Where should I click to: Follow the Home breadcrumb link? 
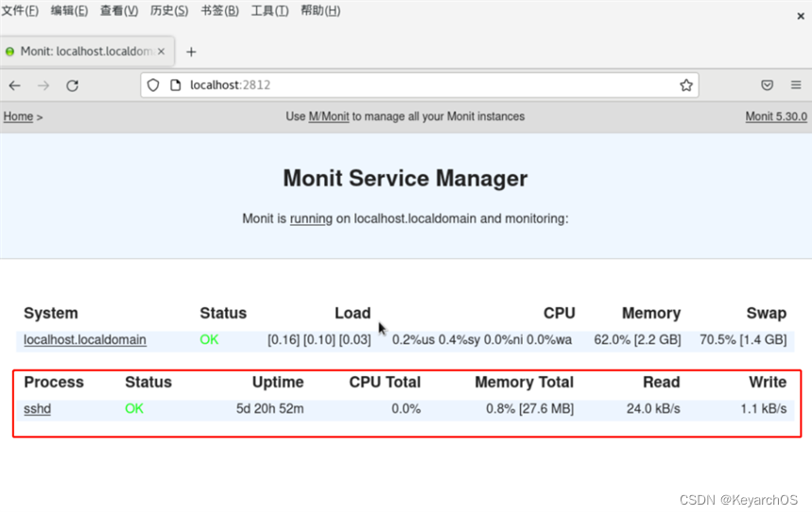coord(18,116)
